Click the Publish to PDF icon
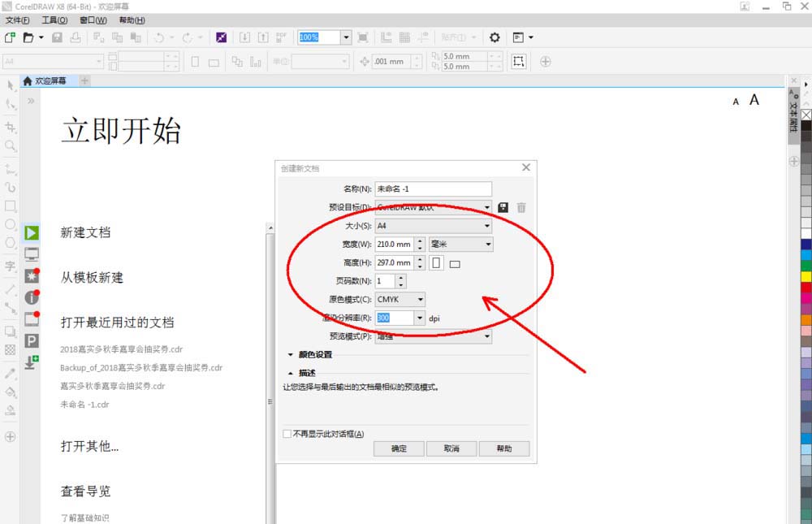This screenshot has width=812, height=524. (281, 37)
